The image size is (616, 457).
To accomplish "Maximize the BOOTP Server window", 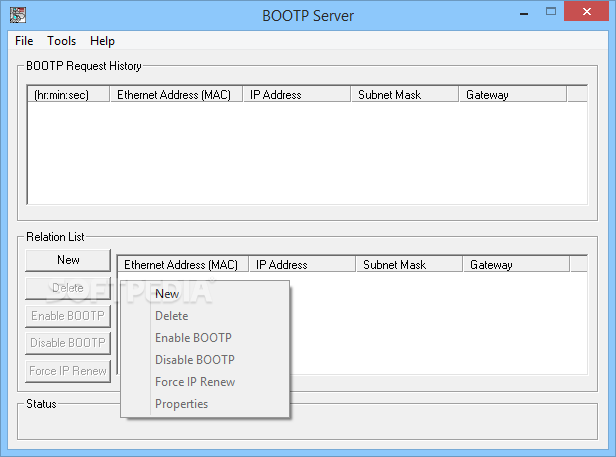I will click(551, 12).
